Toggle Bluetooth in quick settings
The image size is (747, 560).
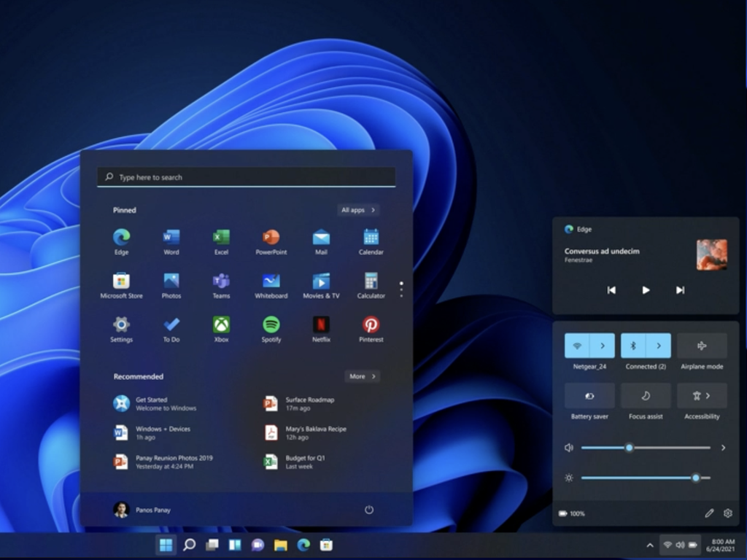633,346
